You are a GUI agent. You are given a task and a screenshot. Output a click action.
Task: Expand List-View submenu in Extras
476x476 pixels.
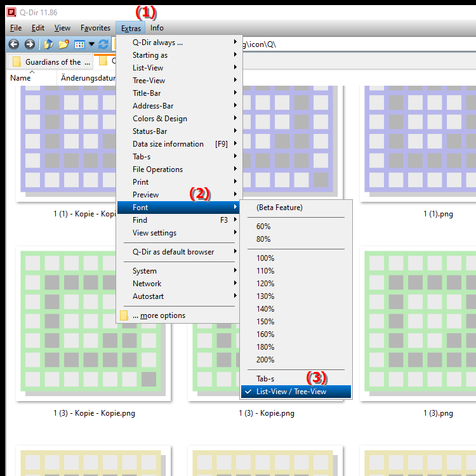178,68
